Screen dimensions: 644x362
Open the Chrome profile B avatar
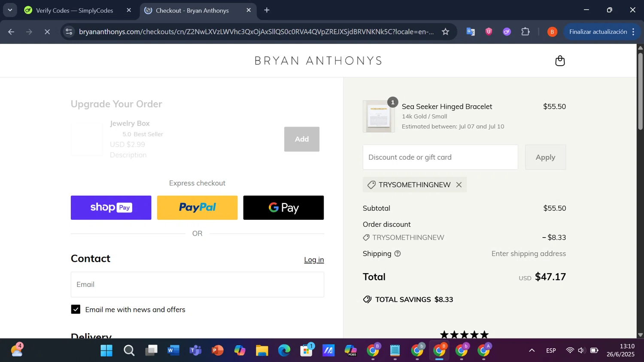(552, 32)
